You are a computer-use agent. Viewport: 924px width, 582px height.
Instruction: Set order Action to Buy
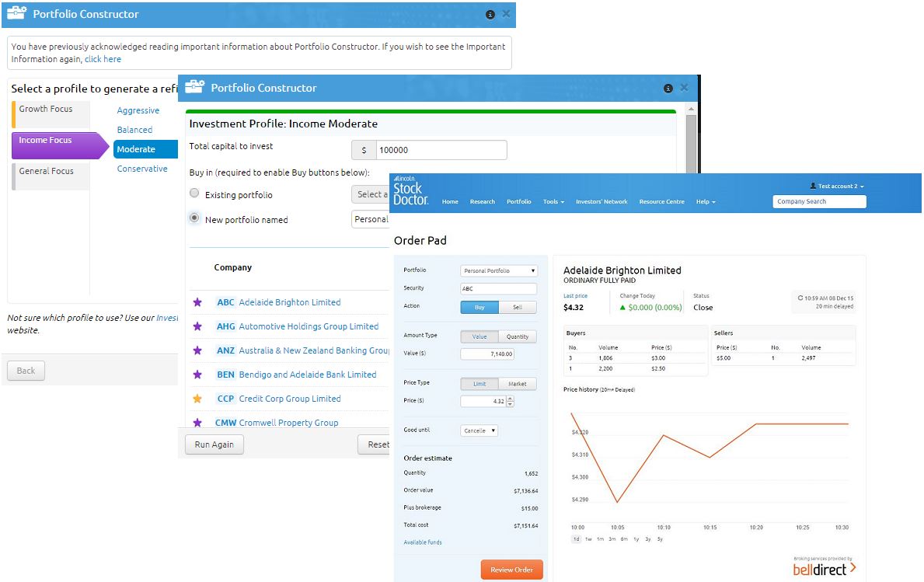[x=479, y=307]
